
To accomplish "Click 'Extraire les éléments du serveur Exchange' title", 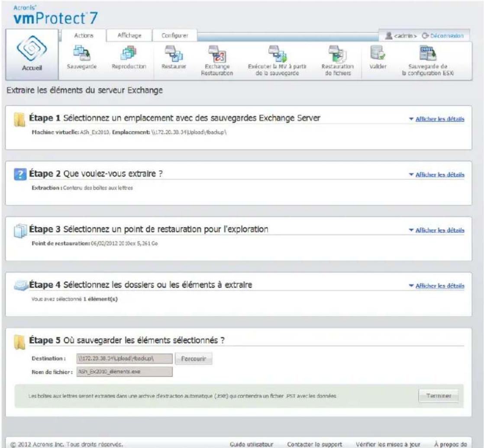I will tap(84, 90).
